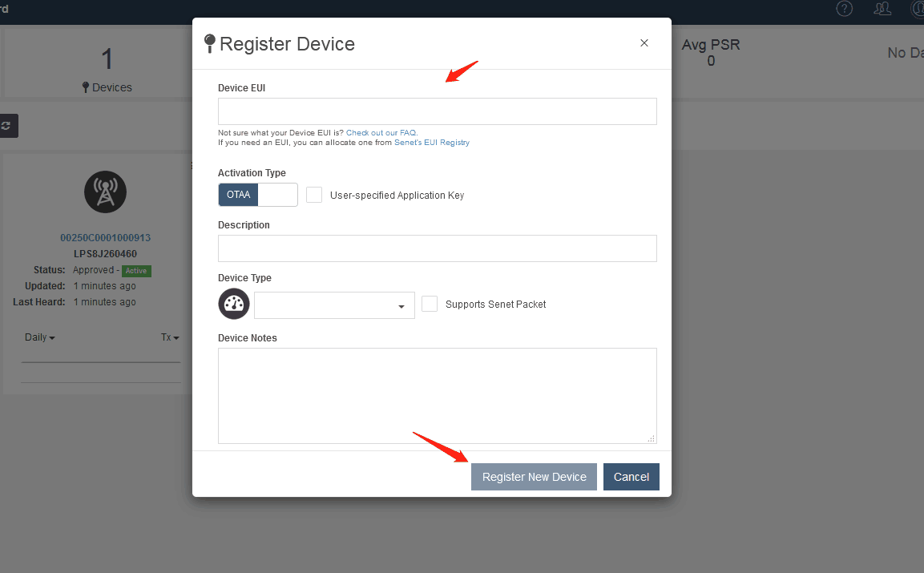Viewport: 924px width, 573px height.
Task: Click the profile icon in header's corner
Action: click(x=918, y=9)
